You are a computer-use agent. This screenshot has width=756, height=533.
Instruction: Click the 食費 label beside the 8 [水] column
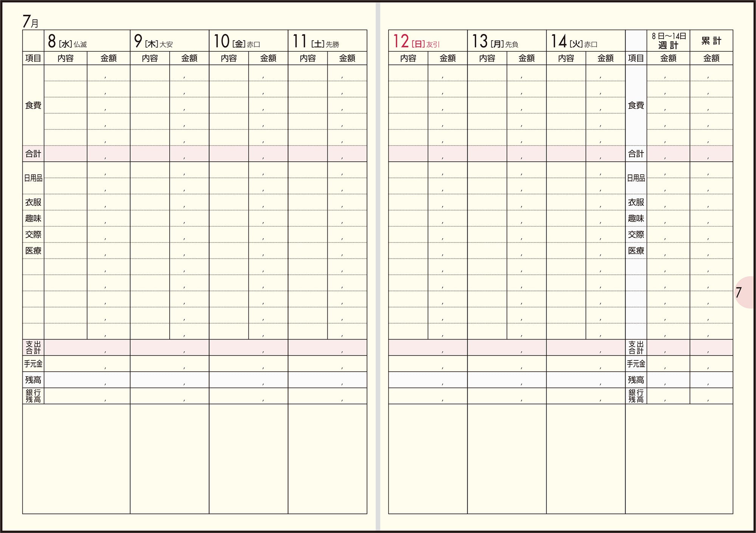point(33,105)
